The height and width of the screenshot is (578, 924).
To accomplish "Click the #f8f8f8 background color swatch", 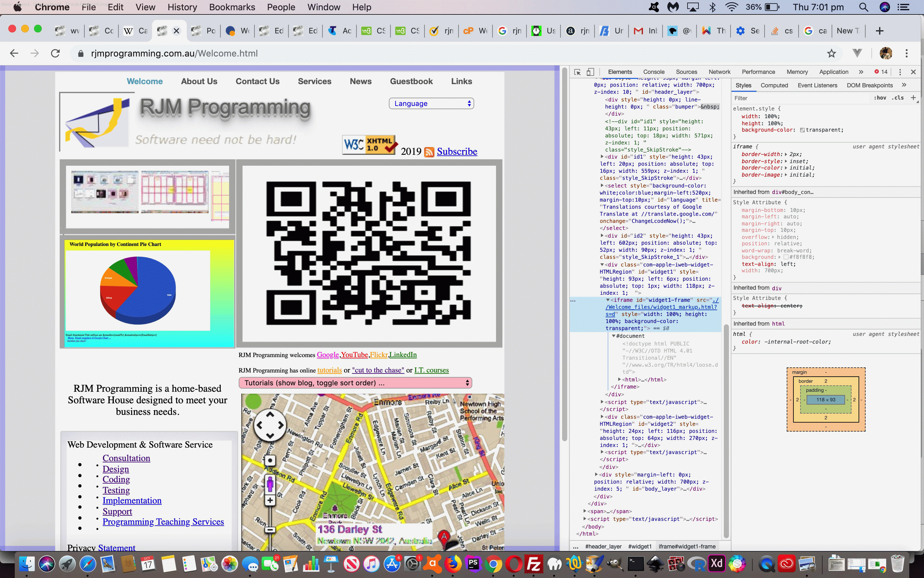I will click(785, 257).
